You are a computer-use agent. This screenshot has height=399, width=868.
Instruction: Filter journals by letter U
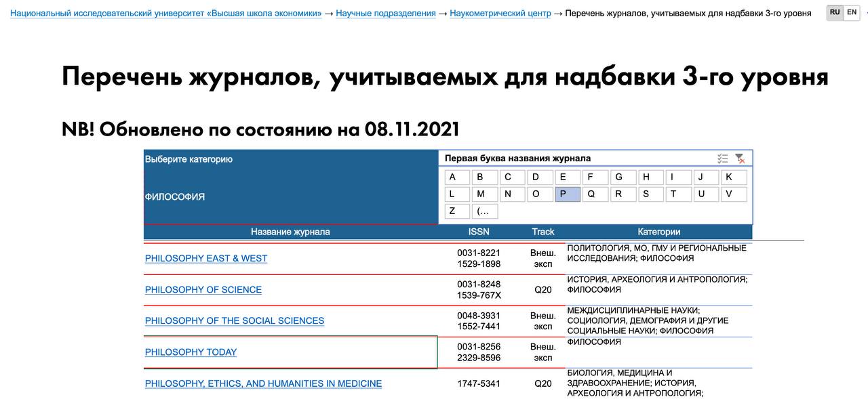coord(707,194)
